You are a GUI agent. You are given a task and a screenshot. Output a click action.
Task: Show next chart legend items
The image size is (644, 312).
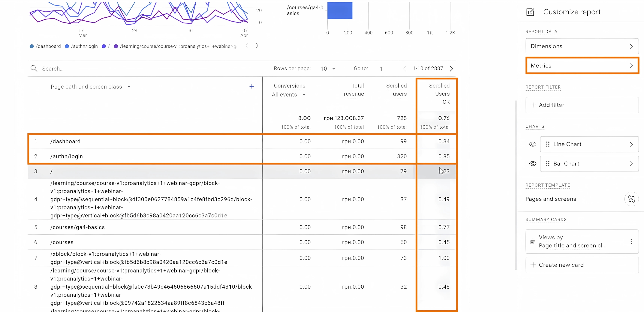pyautogui.click(x=257, y=46)
